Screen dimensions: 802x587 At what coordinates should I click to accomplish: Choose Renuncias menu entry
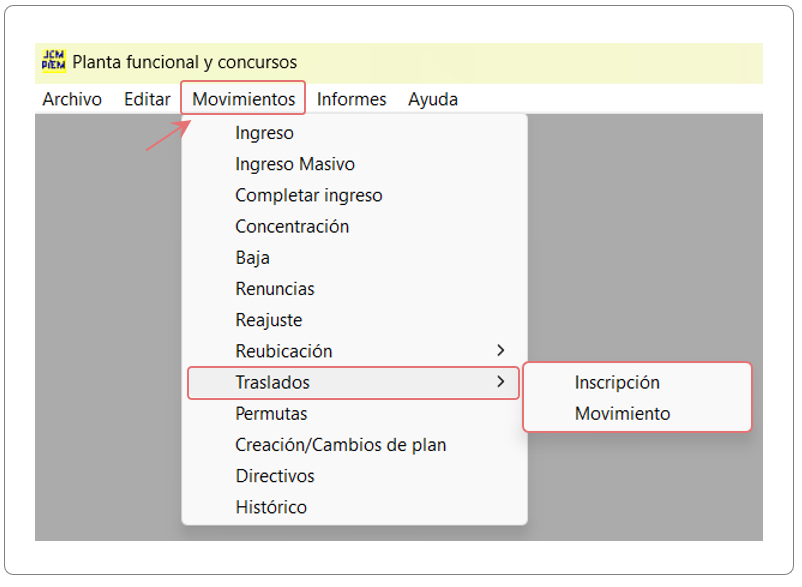click(x=354, y=289)
